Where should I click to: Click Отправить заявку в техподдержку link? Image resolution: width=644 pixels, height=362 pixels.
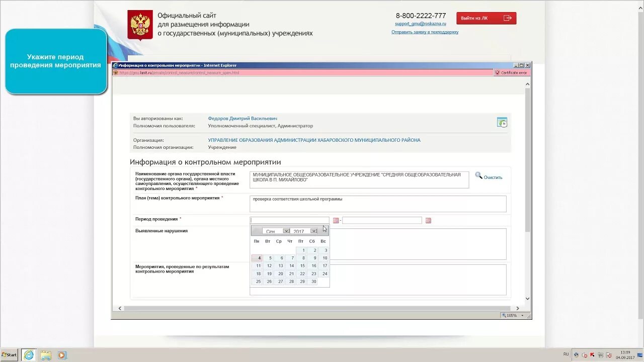(425, 32)
